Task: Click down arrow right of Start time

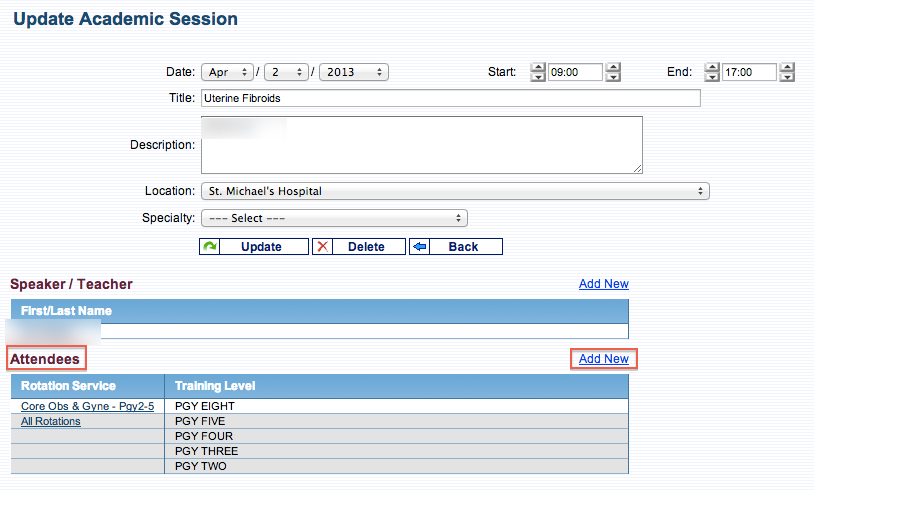Action: point(613,77)
